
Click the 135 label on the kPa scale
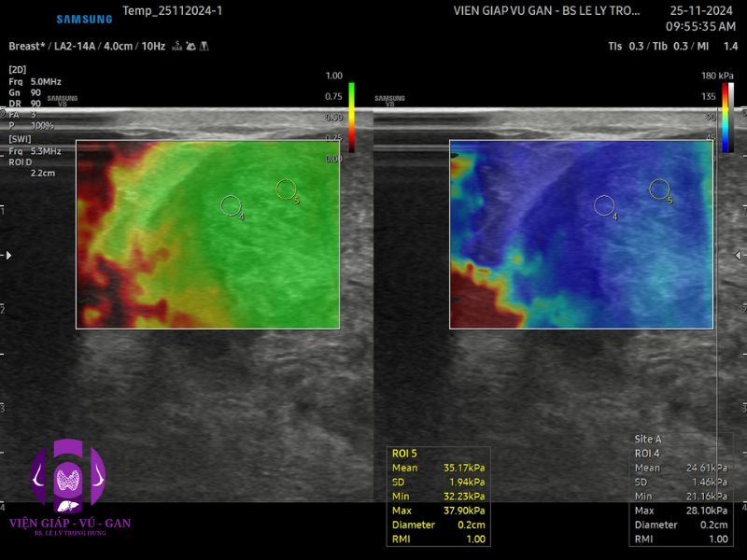click(x=709, y=96)
